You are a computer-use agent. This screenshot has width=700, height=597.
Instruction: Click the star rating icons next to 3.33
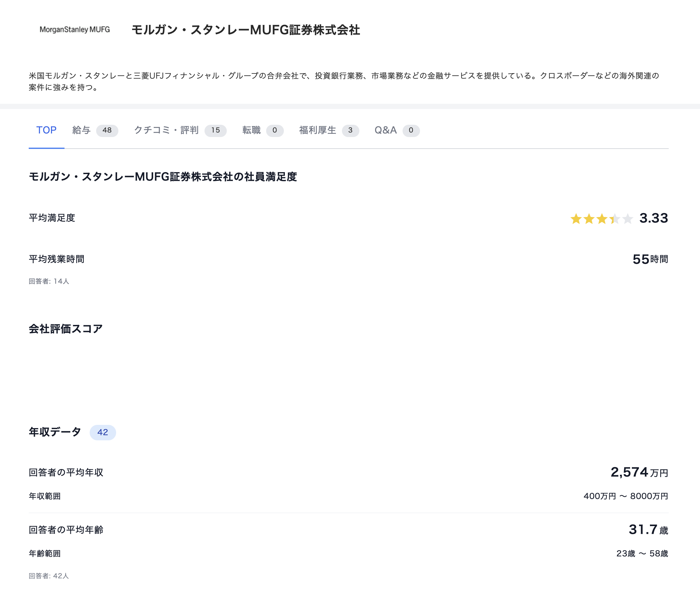602,219
